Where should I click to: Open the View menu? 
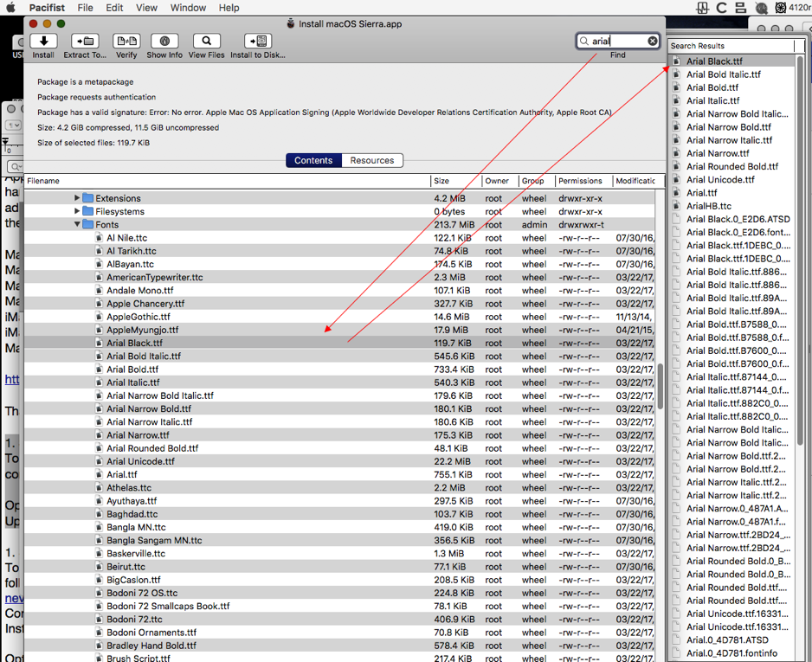pyautogui.click(x=146, y=7)
